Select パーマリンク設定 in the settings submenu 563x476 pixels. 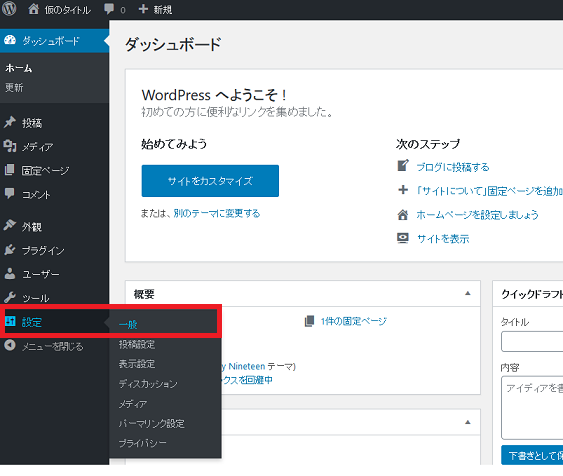(x=152, y=423)
